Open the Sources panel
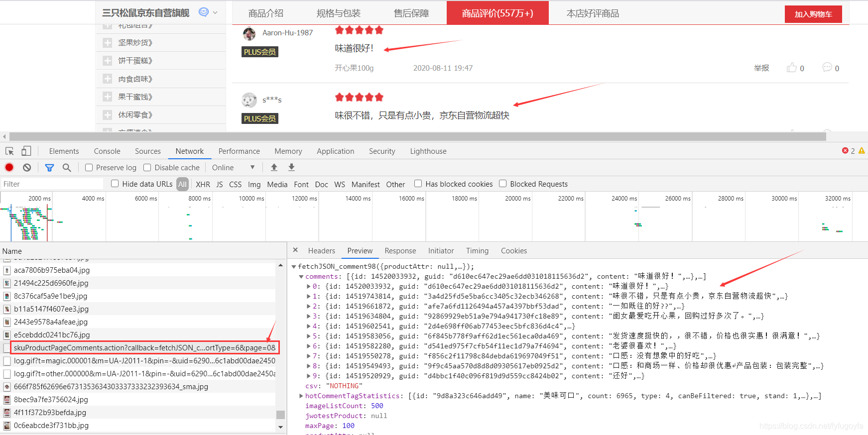The height and width of the screenshot is (435, 868). 148,151
